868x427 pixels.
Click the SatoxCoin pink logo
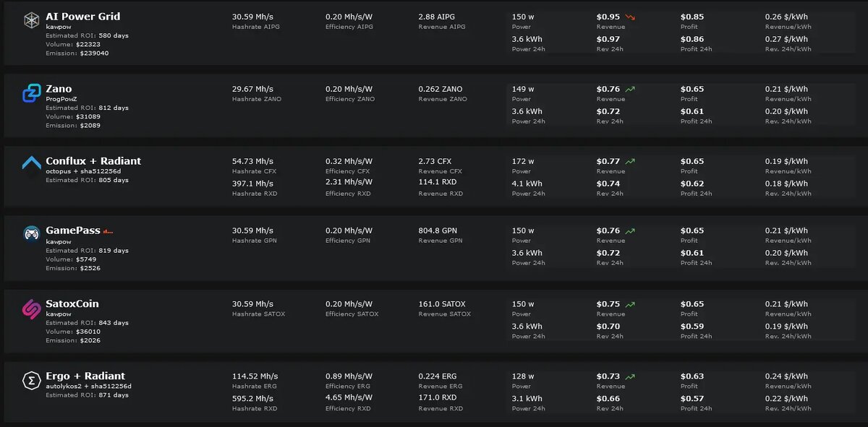coord(31,309)
